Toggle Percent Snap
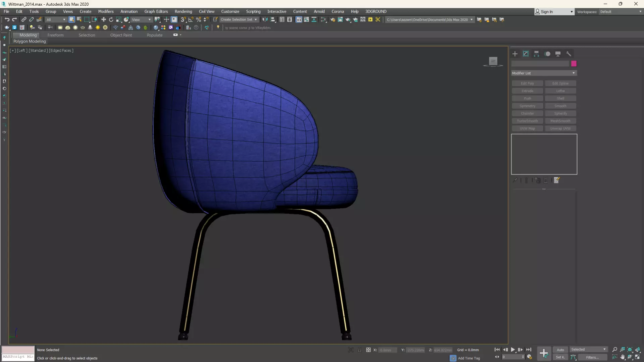Screen dimensions: 644x362 click(199, 19)
